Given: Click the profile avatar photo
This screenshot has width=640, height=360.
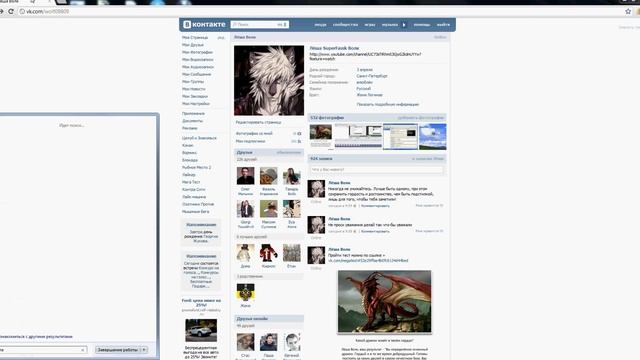Looking at the screenshot, I should point(269,80).
